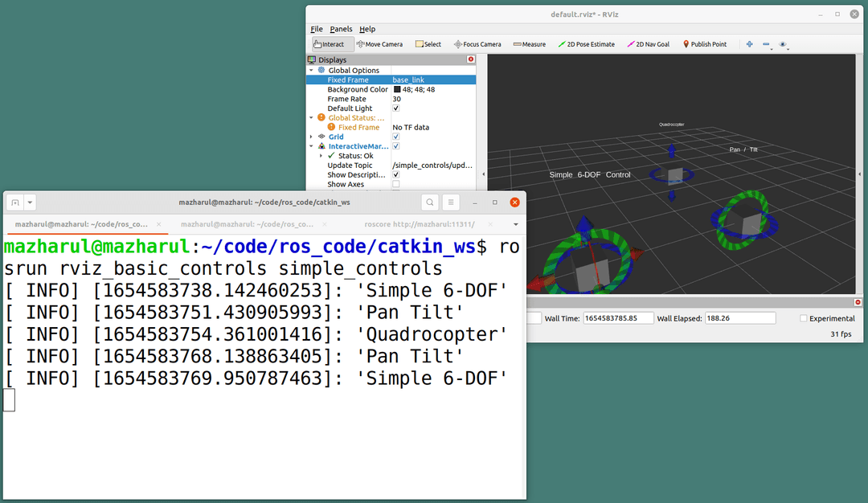The width and height of the screenshot is (868, 503).
Task: Disable the InteractiveMarkers display checkbox
Action: [395, 146]
